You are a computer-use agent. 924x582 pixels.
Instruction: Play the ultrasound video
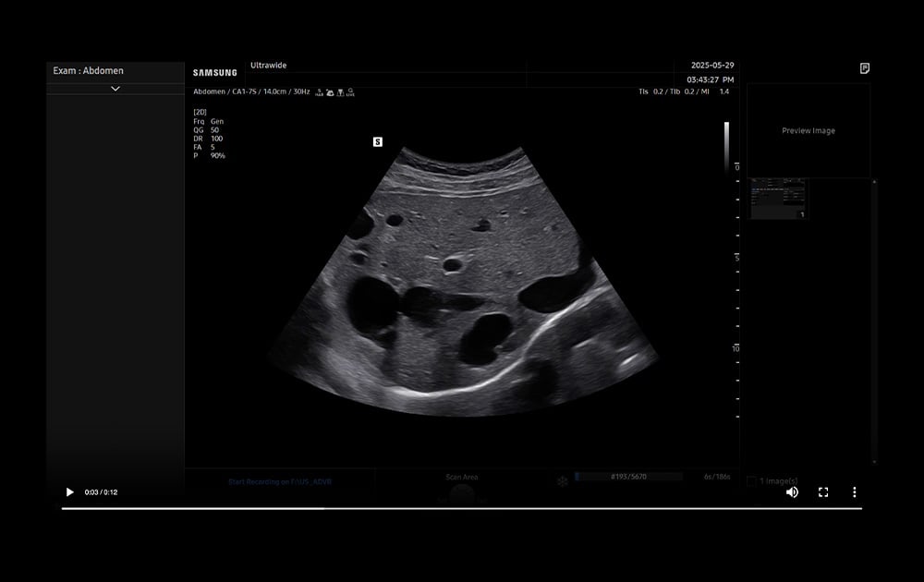tap(69, 492)
